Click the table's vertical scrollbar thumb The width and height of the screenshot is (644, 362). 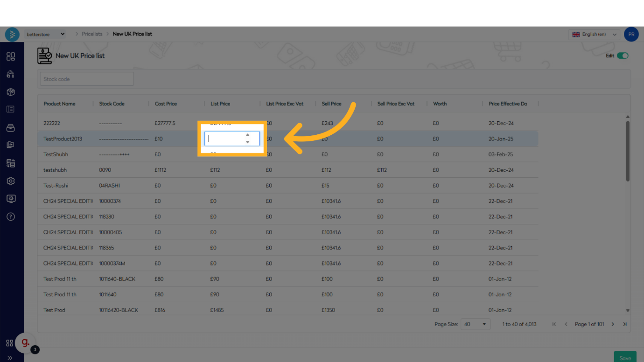[628, 151]
